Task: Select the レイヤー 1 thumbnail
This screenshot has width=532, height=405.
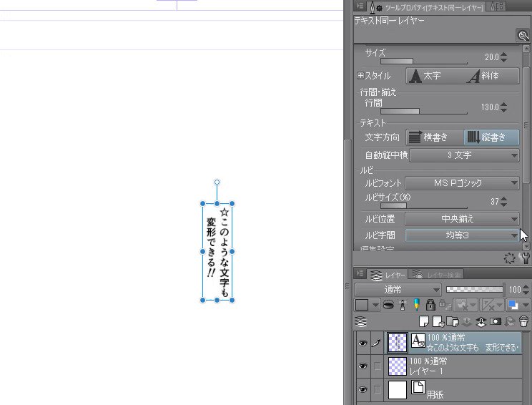Action: pyautogui.click(x=397, y=366)
